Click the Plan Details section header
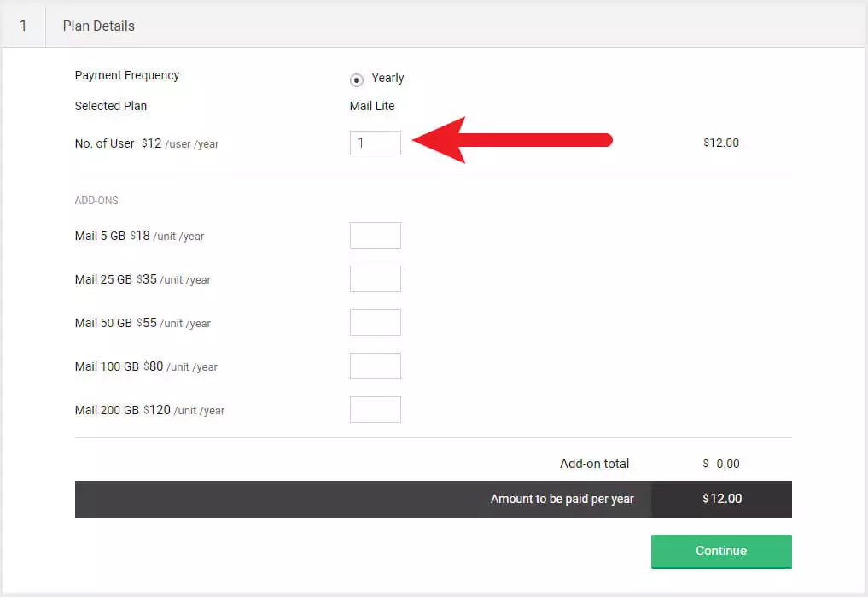This screenshot has width=868, height=597. (99, 26)
